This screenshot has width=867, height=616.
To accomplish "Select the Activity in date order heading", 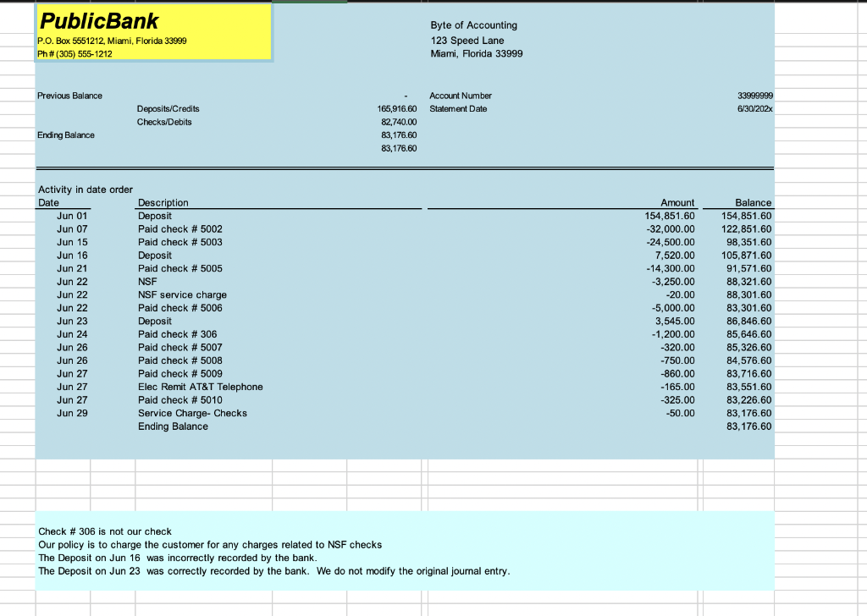I will [x=85, y=190].
